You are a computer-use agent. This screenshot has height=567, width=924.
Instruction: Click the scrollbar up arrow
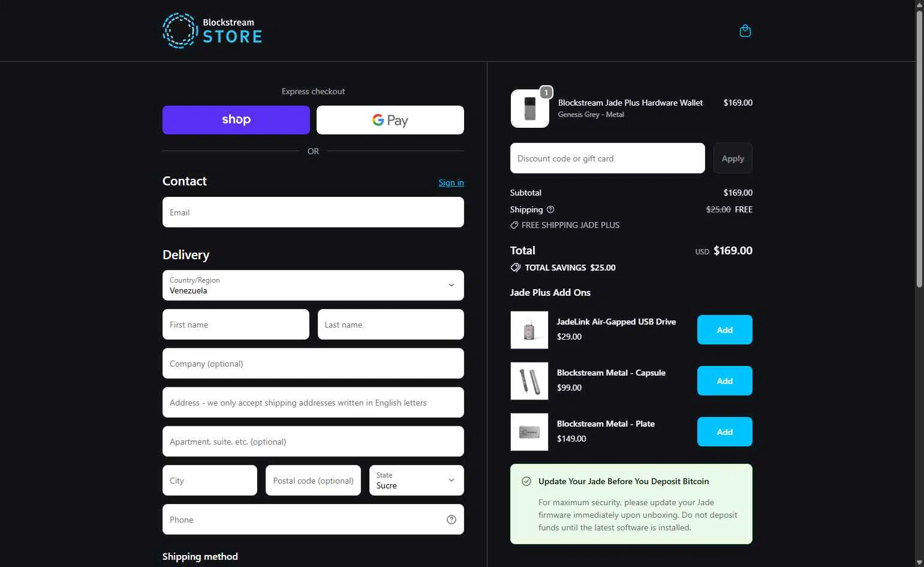pos(920,4)
